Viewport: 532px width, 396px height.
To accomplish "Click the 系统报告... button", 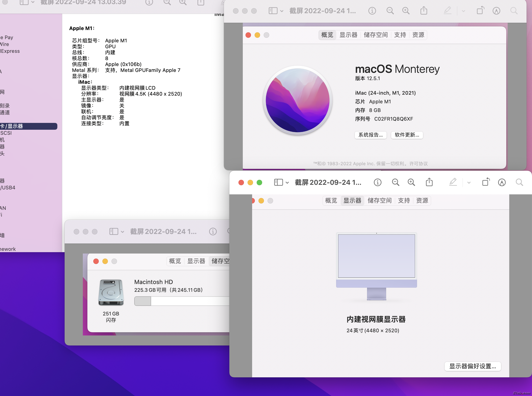I will click(370, 135).
